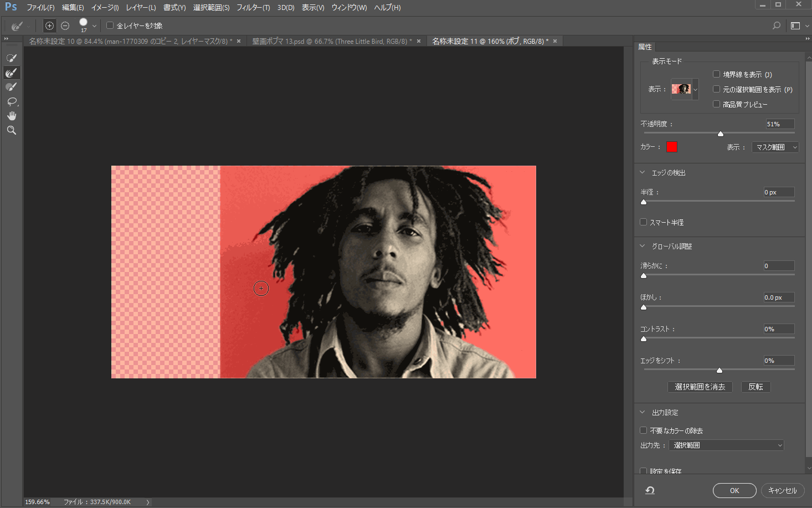Open the マスク範囲 dropdown
This screenshot has height=508, width=812.
[775, 147]
